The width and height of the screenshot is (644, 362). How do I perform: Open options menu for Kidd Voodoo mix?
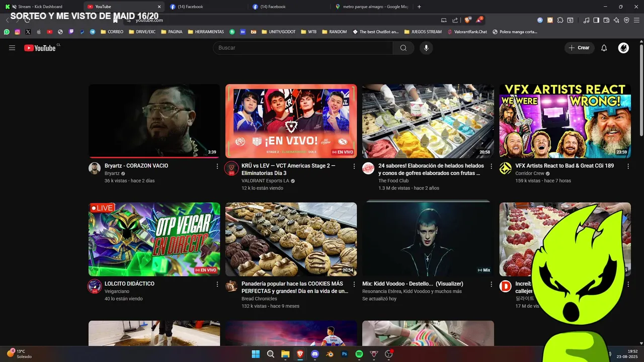click(491, 284)
